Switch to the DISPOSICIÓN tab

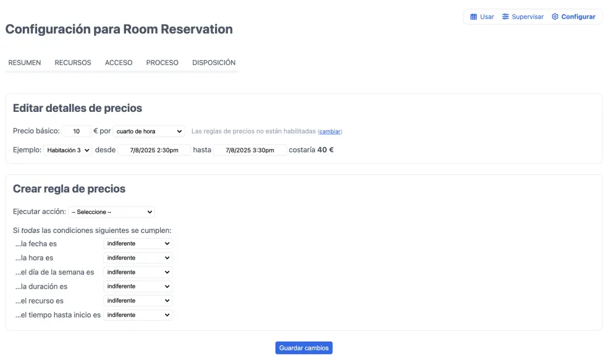coord(214,62)
